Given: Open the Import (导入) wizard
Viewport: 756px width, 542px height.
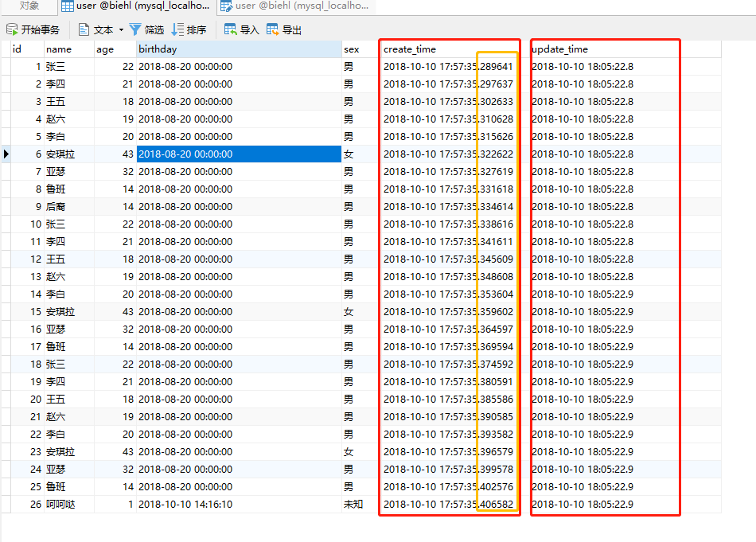Looking at the screenshot, I should [x=231, y=29].
